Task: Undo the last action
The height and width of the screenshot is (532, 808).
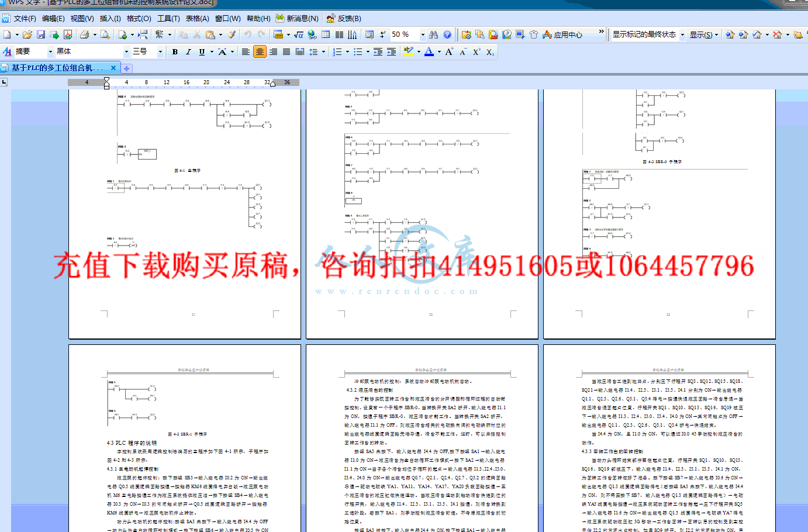Action: coord(248,35)
